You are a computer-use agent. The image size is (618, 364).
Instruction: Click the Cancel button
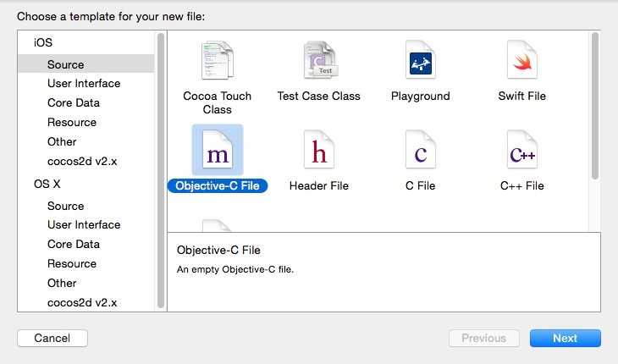click(x=52, y=338)
